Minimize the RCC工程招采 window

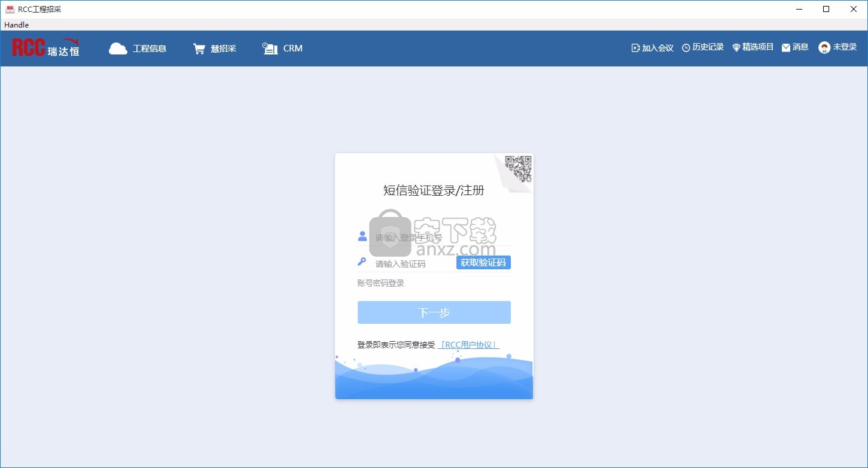(x=799, y=9)
